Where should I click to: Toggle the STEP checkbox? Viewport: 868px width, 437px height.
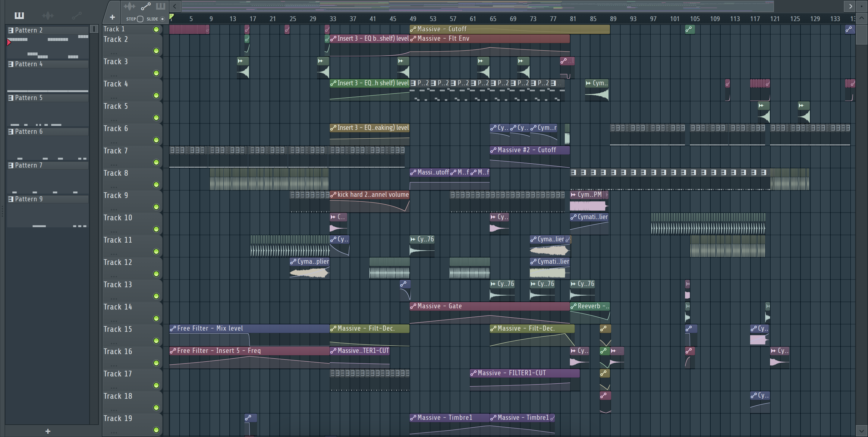(140, 19)
